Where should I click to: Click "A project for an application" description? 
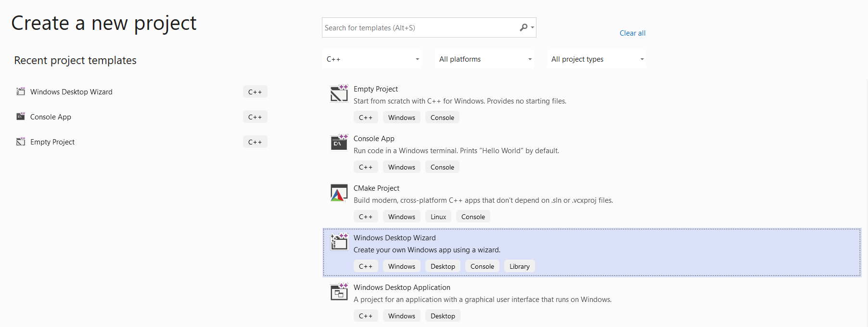point(483,300)
